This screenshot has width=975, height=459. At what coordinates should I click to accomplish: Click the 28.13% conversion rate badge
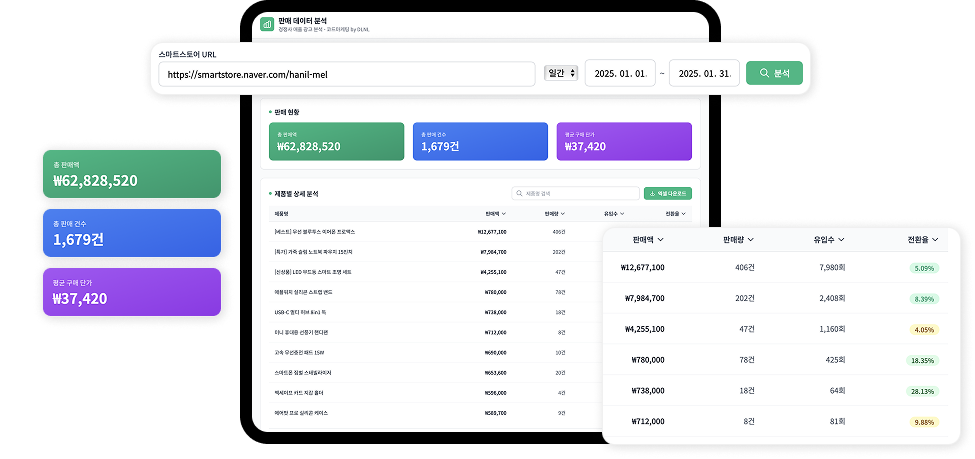(923, 391)
